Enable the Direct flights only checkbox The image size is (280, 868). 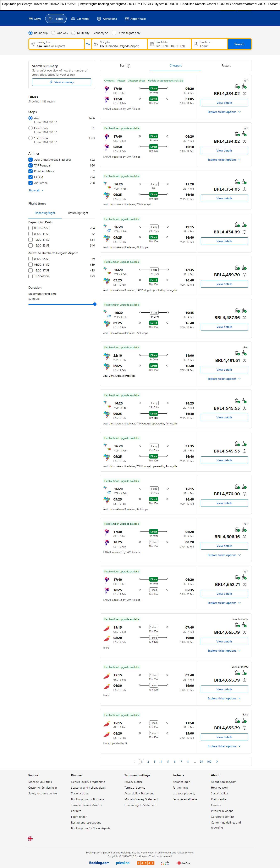(x=114, y=33)
